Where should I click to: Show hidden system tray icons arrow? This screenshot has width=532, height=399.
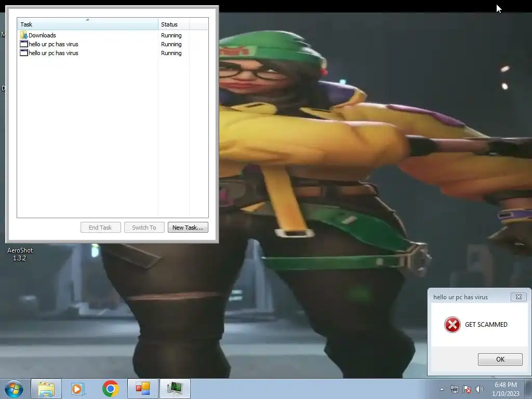pos(442,389)
